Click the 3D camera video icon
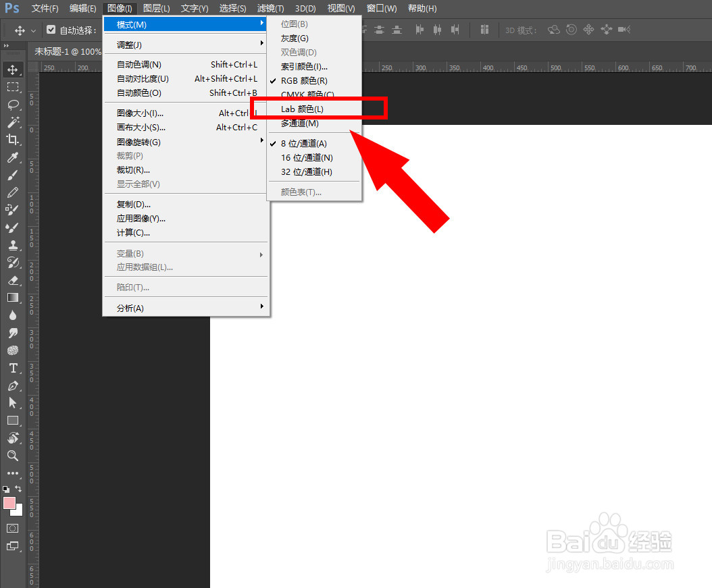This screenshot has height=588, width=712. tap(624, 30)
